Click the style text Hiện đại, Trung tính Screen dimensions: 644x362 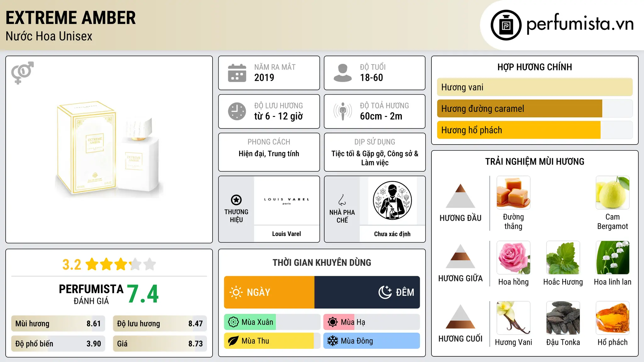point(269,154)
